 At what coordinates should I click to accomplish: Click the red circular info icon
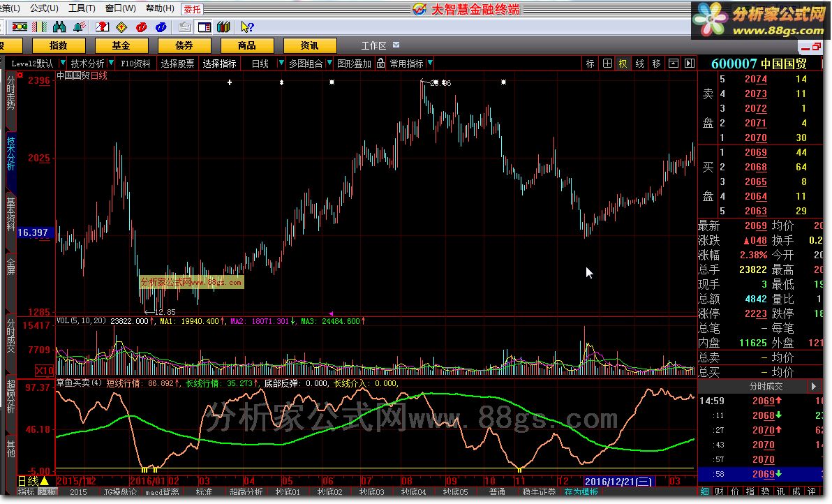(x=141, y=27)
